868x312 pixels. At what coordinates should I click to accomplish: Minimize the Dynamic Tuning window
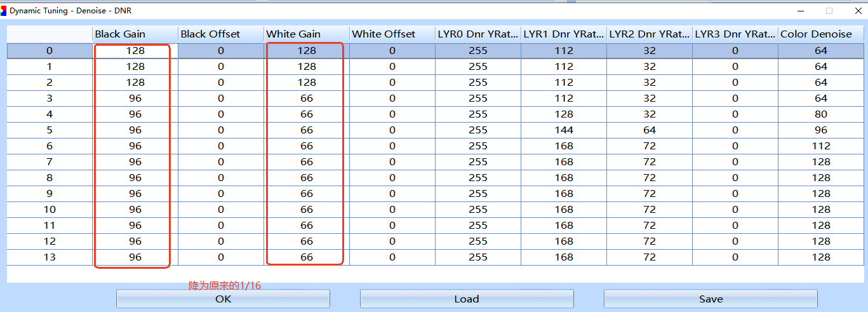(x=801, y=11)
